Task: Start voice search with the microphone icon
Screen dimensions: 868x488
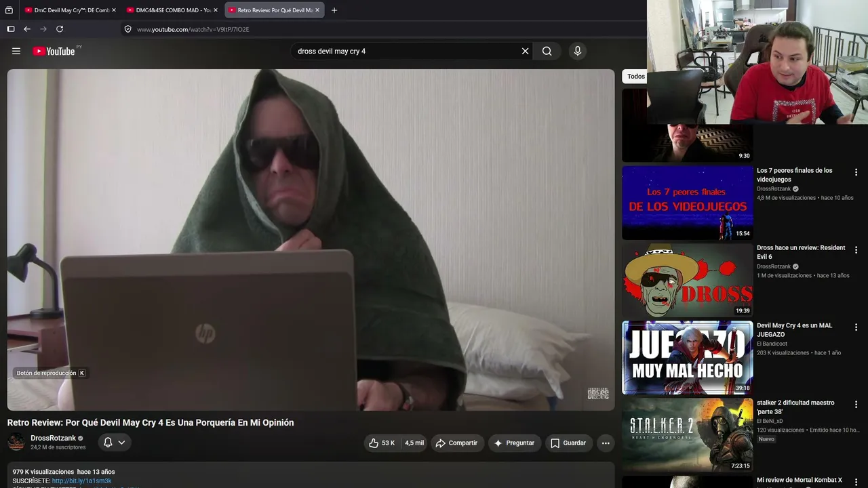Action: pyautogui.click(x=578, y=51)
